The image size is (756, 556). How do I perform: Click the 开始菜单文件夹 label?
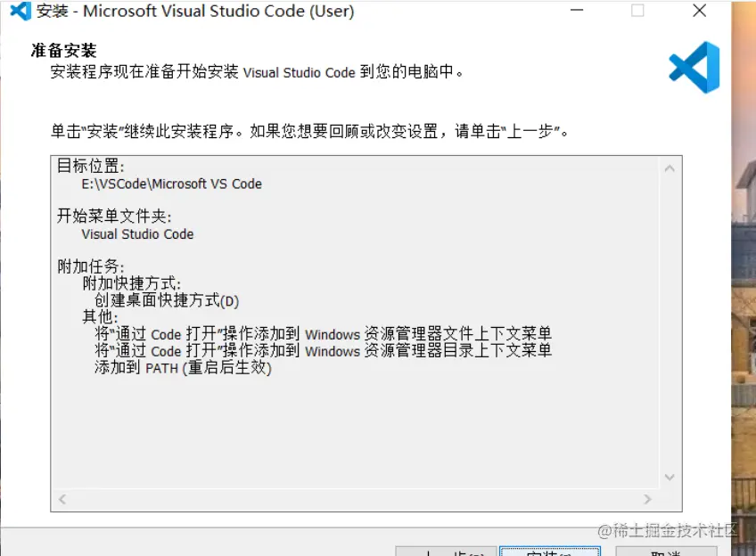114,217
